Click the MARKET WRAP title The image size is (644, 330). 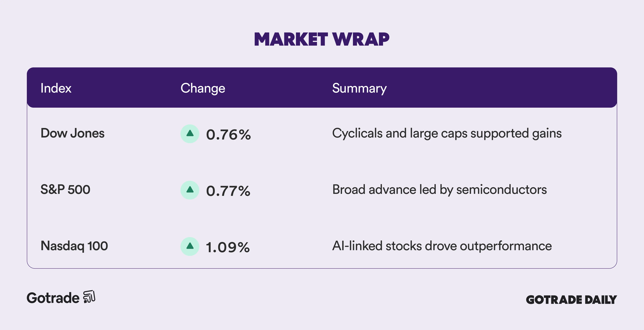(322, 39)
